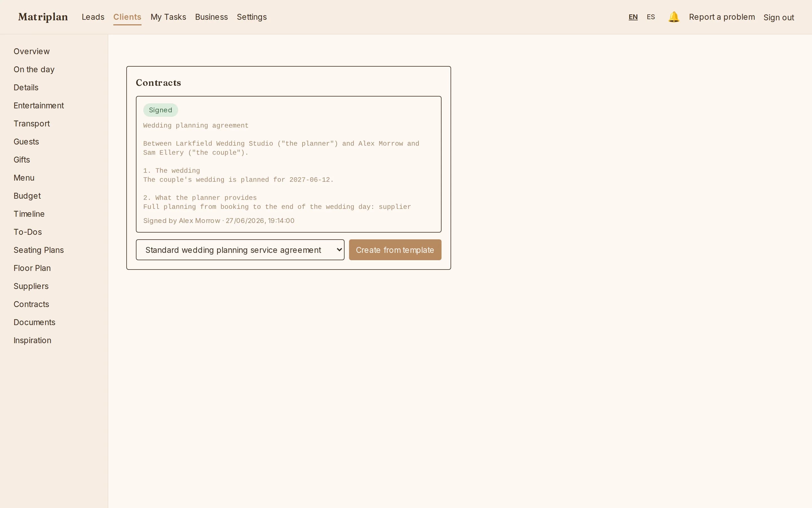Viewport: 812px width, 508px height.
Task: Open Settings in the top navigation
Action: coord(252,17)
